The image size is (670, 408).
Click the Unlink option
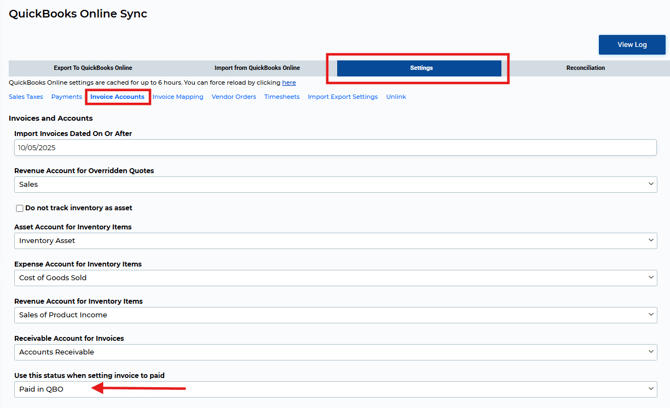point(396,97)
